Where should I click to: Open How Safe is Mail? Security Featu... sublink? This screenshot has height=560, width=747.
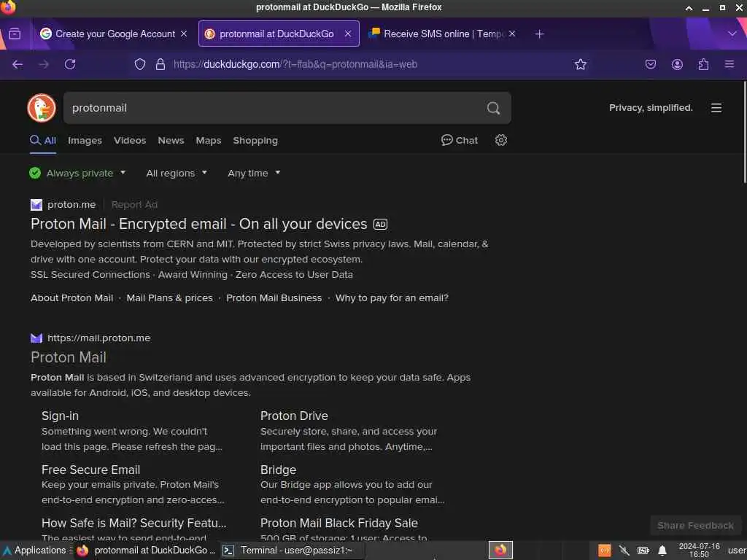(134, 524)
